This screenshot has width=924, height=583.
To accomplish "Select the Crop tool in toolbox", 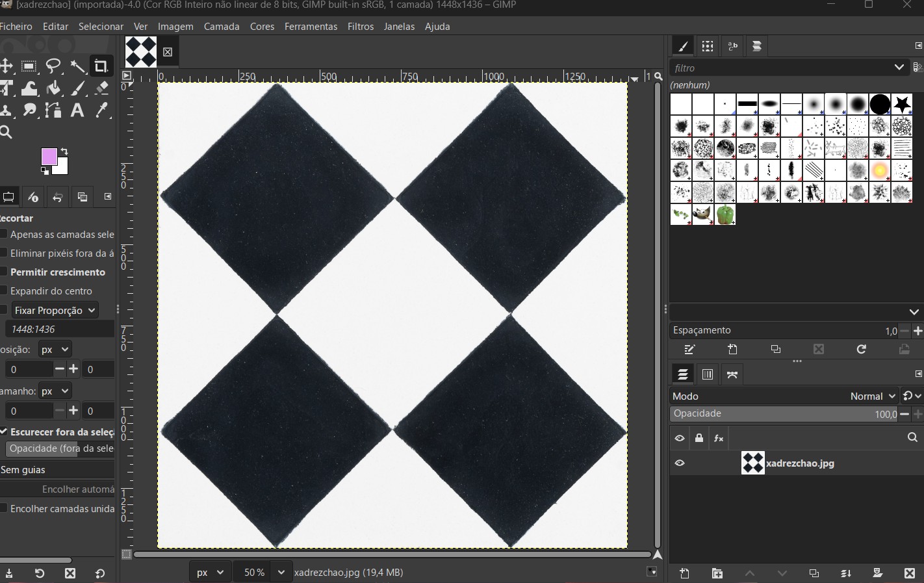I will tap(101, 66).
